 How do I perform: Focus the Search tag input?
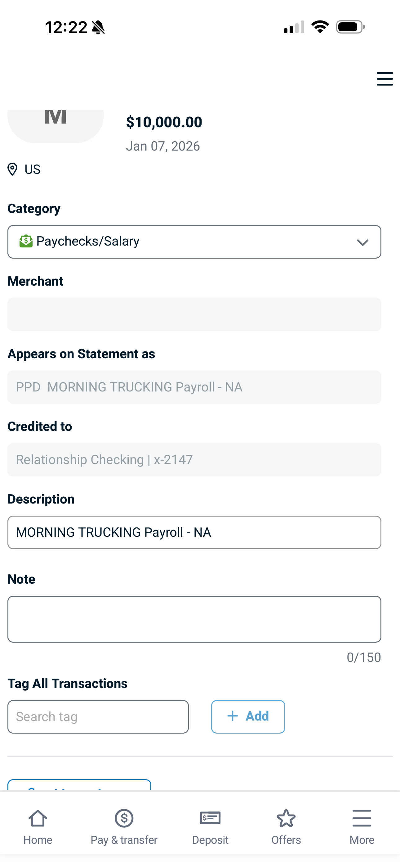pos(98,717)
